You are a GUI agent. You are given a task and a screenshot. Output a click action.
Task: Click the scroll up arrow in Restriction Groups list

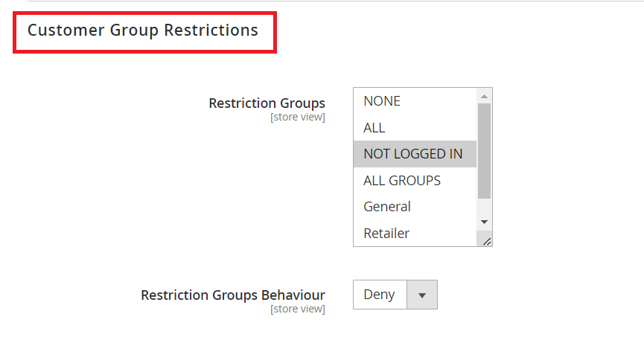[x=484, y=96]
